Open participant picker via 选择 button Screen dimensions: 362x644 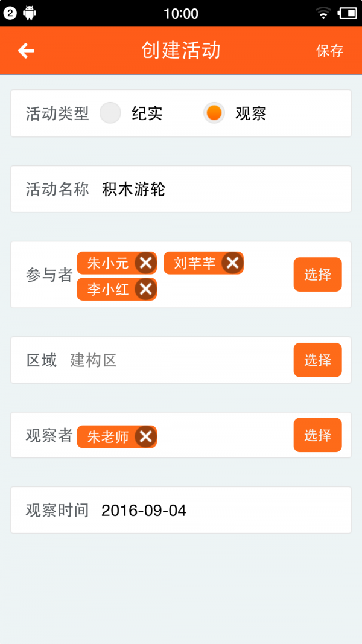[x=318, y=275]
